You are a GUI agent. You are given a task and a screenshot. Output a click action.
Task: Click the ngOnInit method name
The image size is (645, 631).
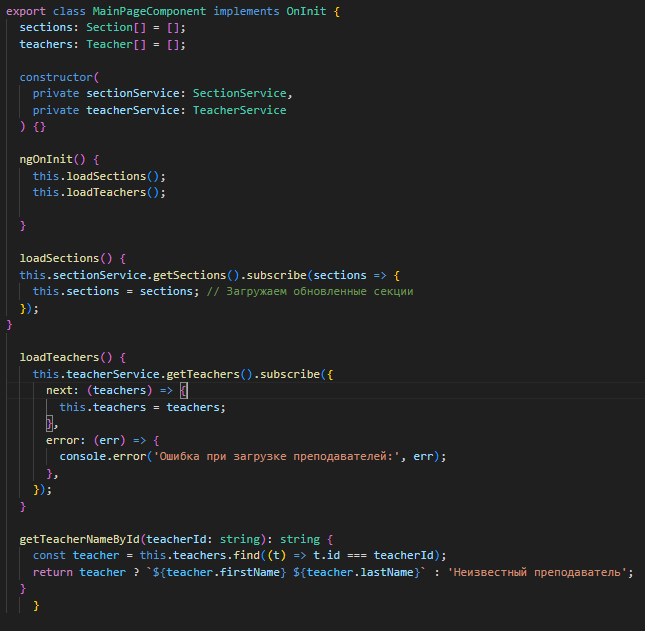(x=46, y=159)
